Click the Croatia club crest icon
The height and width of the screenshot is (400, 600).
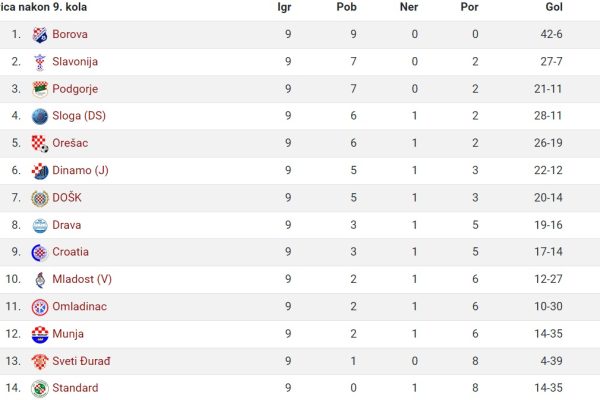click(40, 253)
